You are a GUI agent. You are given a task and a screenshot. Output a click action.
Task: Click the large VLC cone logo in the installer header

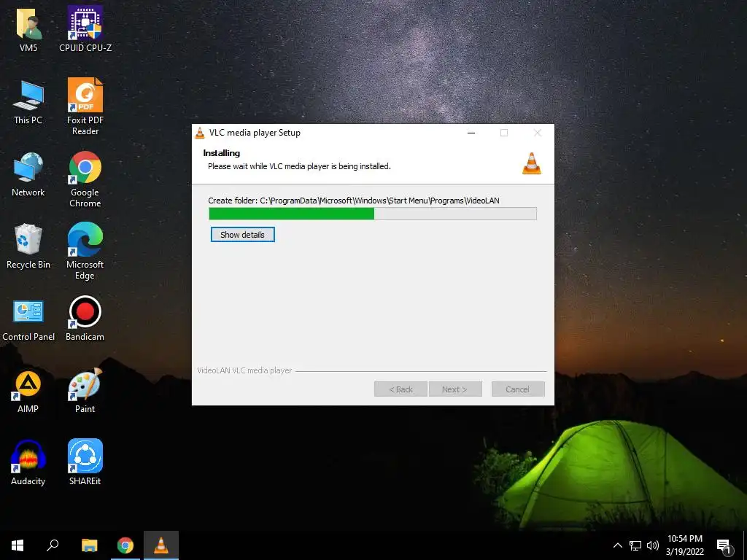pos(532,163)
